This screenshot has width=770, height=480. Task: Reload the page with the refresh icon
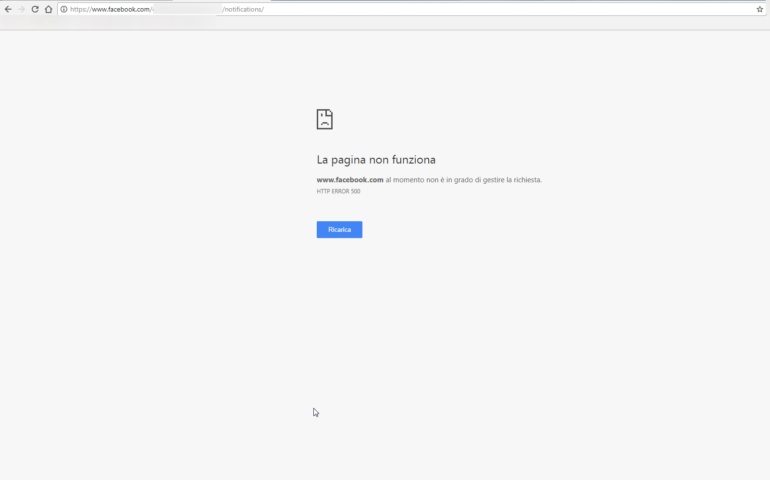(x=35, y=9)
